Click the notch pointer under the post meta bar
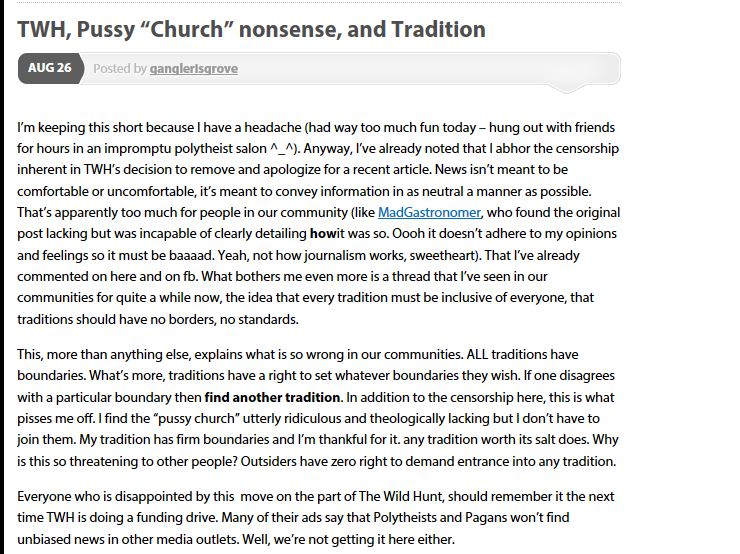Screen dimensions: 740x554 click(570, 88)
